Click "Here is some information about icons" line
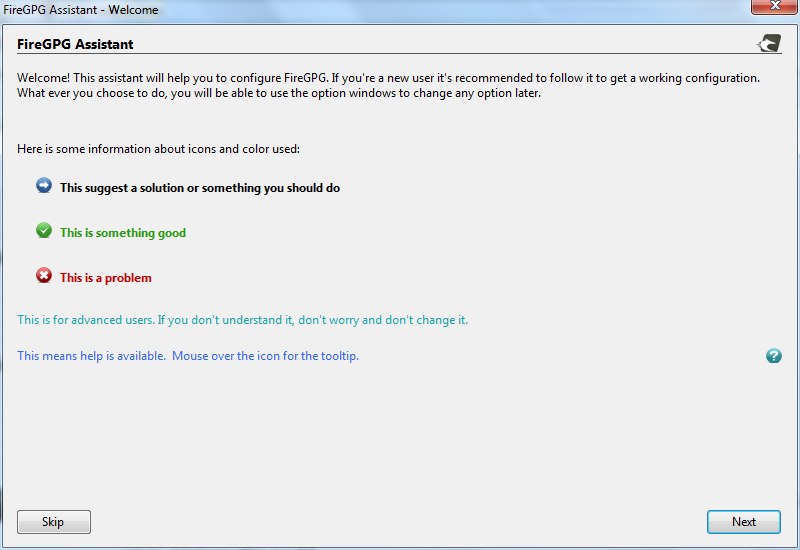 (x=158, y=149)
